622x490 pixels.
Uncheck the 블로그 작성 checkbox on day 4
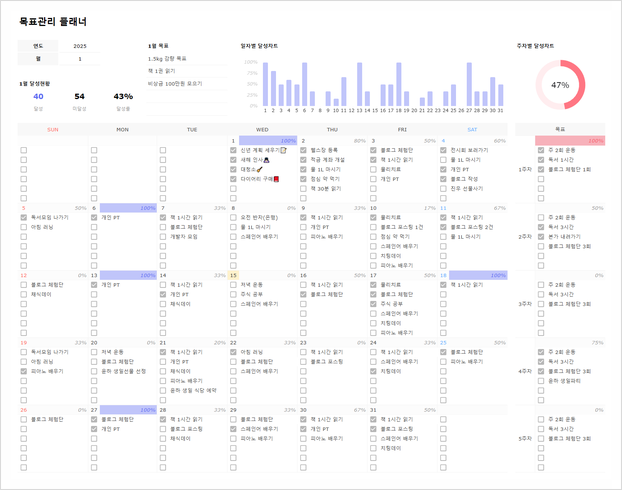[443, 179]
